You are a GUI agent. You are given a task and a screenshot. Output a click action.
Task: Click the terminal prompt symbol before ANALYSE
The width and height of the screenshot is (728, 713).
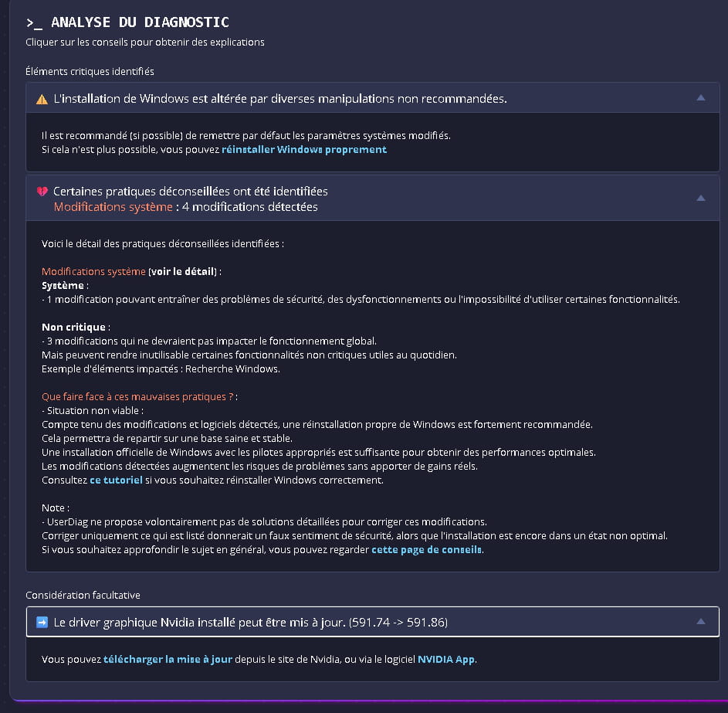tap(34, 22)
